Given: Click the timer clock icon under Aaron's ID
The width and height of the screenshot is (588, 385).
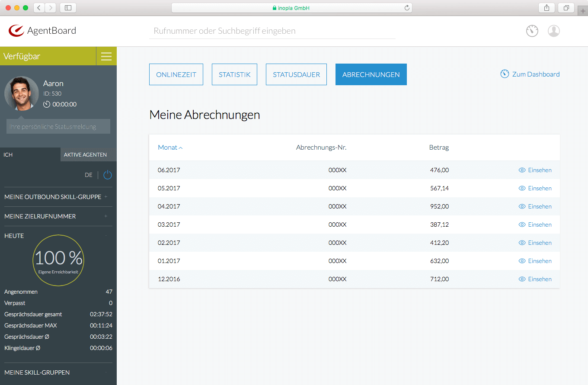Looking at the screenshot, I should [x=47, y=104].
